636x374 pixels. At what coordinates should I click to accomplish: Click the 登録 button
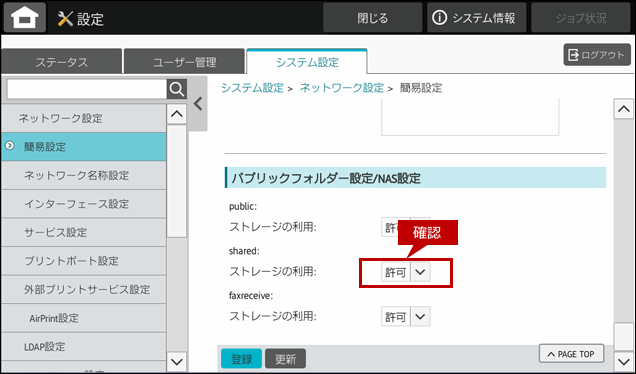pos(241,359)
